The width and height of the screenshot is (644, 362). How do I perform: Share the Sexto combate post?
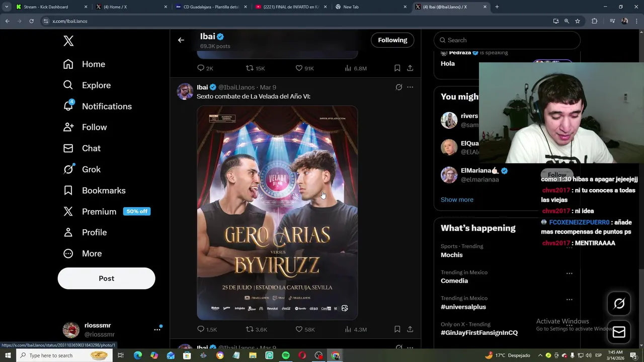pyautogui.click(x=410, y=329)
